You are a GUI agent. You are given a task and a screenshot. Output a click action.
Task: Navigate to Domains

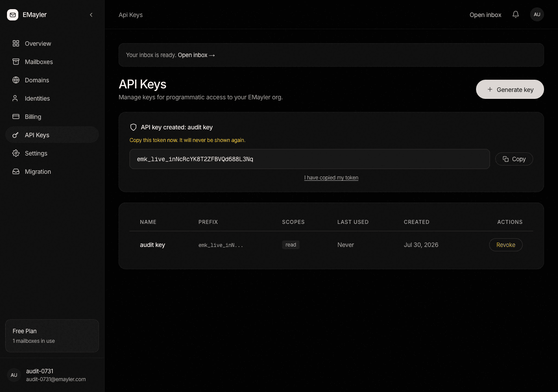(52, 80)
